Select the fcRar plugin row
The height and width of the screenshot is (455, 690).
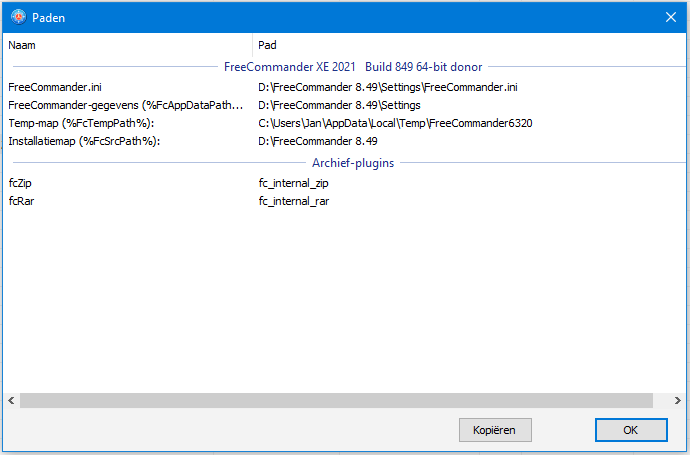click(x=21, y=201)
